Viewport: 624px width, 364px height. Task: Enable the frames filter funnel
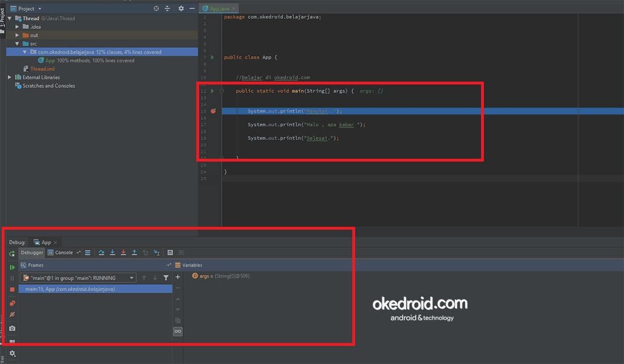pyautogui.click(x=166, y=278)
